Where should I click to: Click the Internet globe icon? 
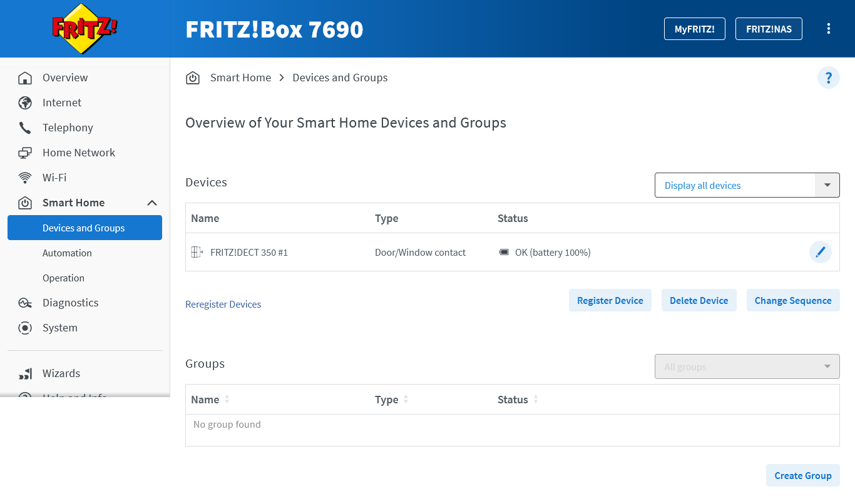coord(25,103)
